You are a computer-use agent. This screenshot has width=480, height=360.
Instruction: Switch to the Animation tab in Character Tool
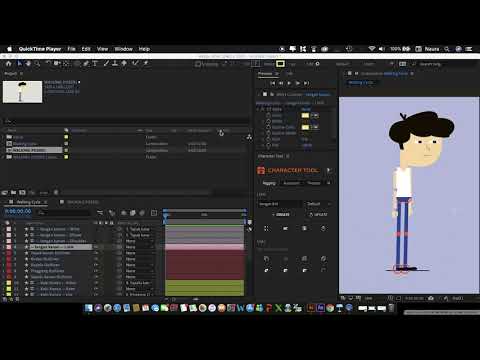(x=291, y=183)
